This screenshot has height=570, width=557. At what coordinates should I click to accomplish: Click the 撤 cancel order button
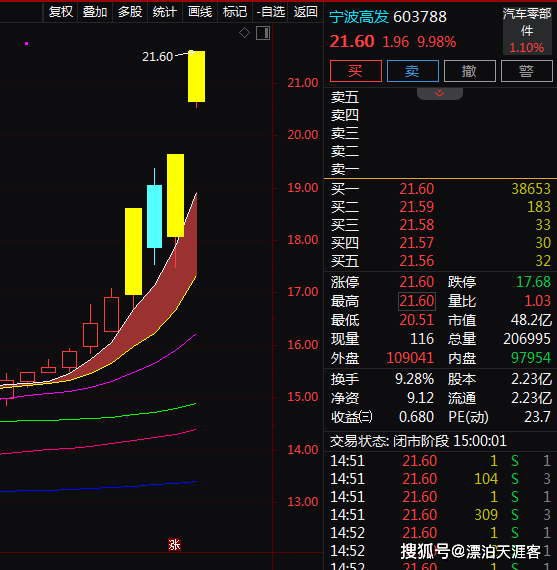[470, 71]
